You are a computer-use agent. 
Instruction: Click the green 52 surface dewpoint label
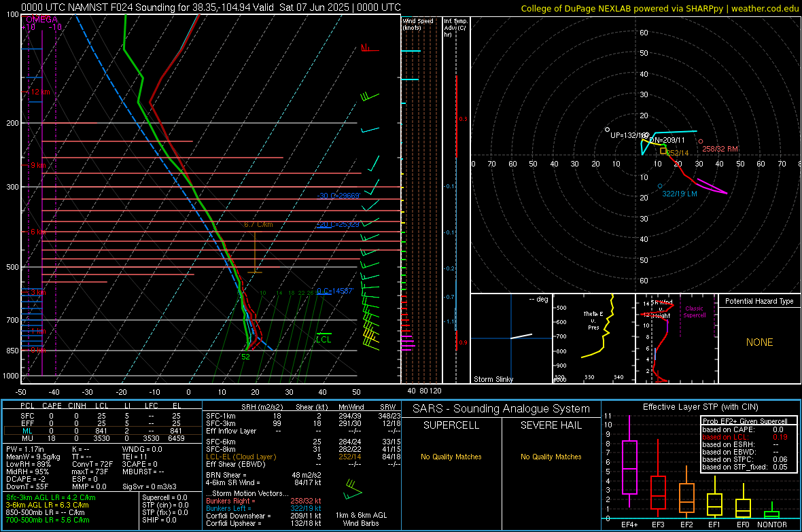[x=245, y=357]
